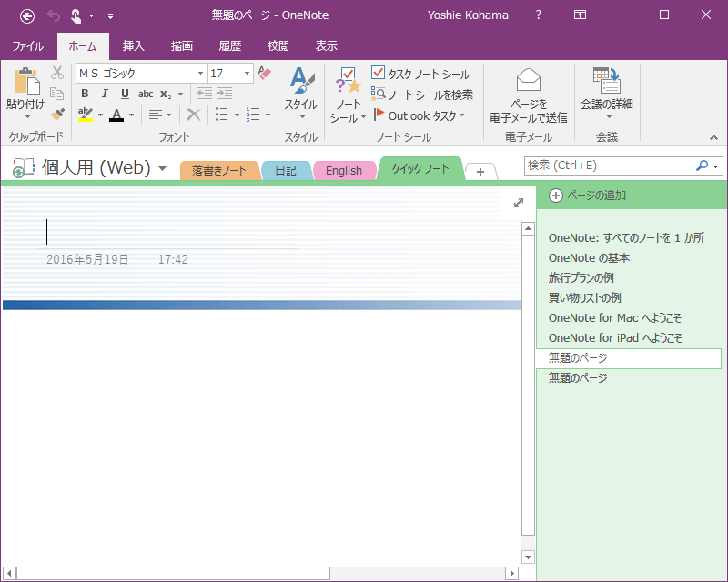Open numbering style dropdown arrow
The width and height of the screenshot is (728, 582).
coord(268,115)
